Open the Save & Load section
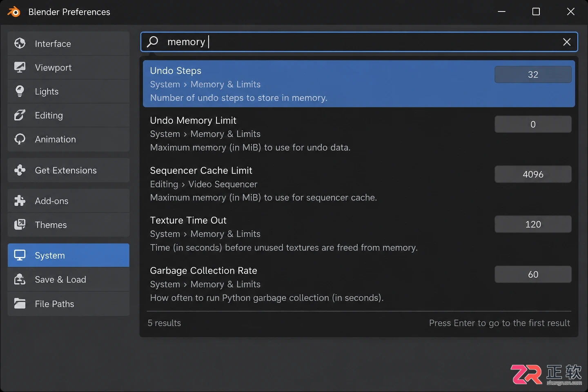This screenshot has height=392, width=588. pos(69,279)
